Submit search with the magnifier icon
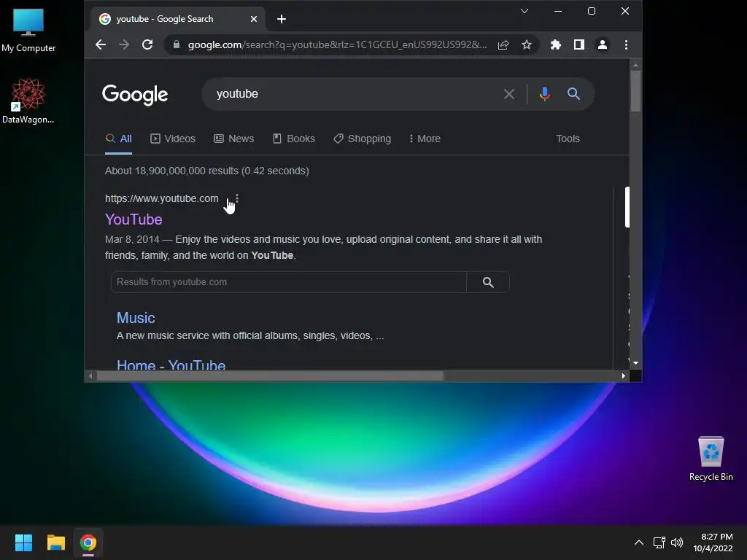The height and width of the screenshot is (560, 747). point(573,94)
